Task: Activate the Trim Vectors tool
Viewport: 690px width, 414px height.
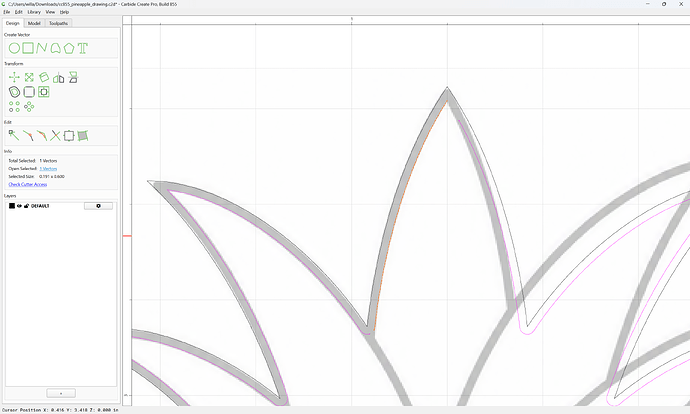Action: (55, 136)
